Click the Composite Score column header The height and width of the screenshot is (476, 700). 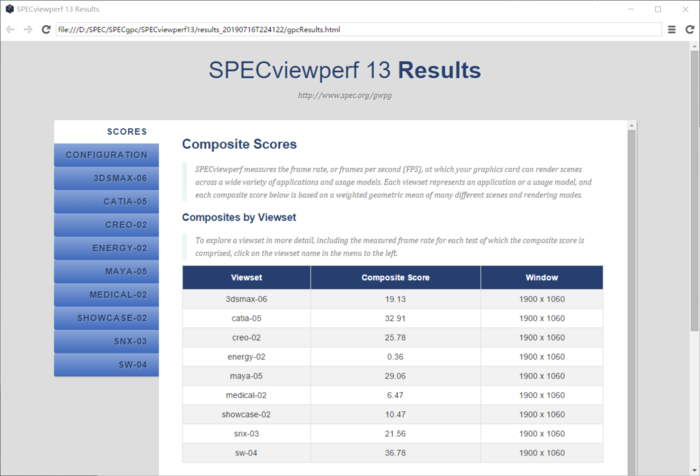[x=396, y=277]
